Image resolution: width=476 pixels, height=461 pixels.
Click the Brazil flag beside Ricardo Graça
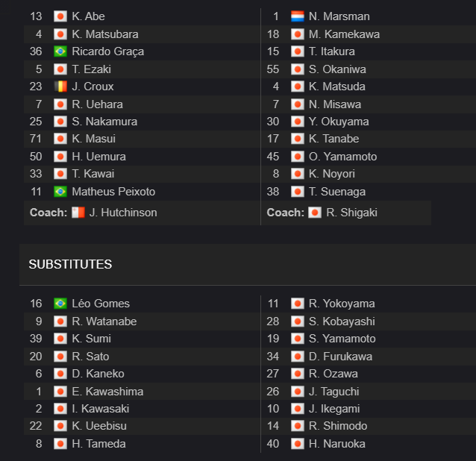[x=60, y=51]
